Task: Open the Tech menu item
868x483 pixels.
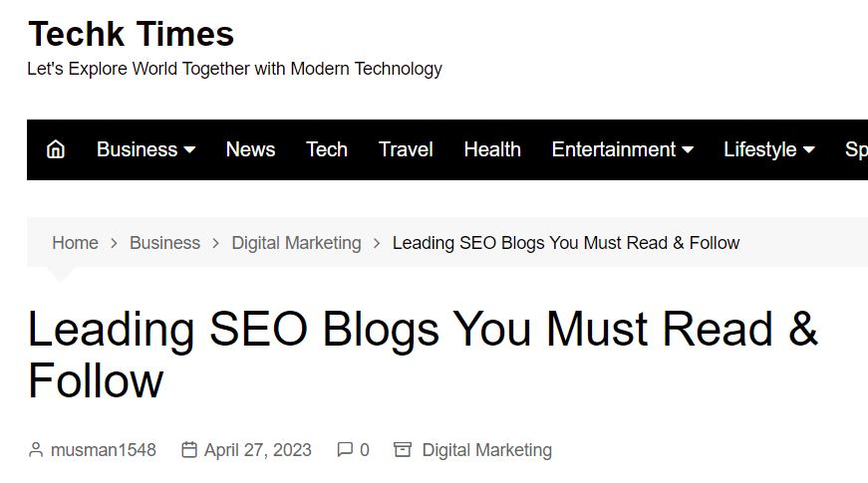Action: (327, 149)
